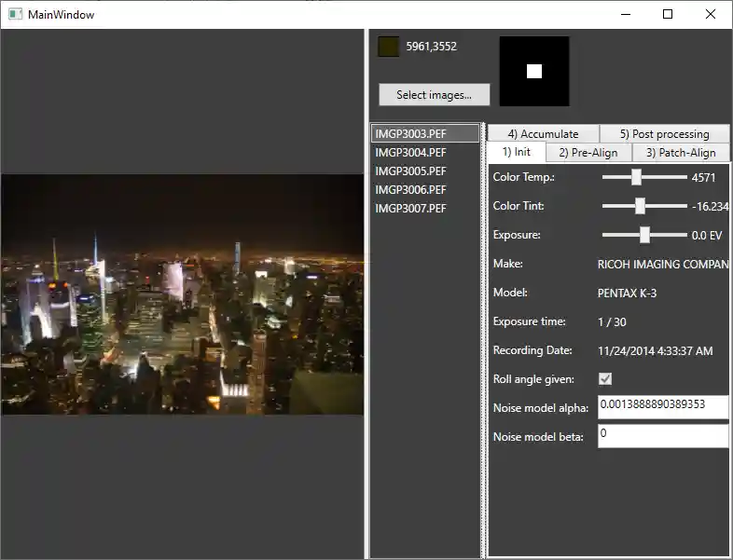Click the dark pixel color swatch

tap(388, 47)
